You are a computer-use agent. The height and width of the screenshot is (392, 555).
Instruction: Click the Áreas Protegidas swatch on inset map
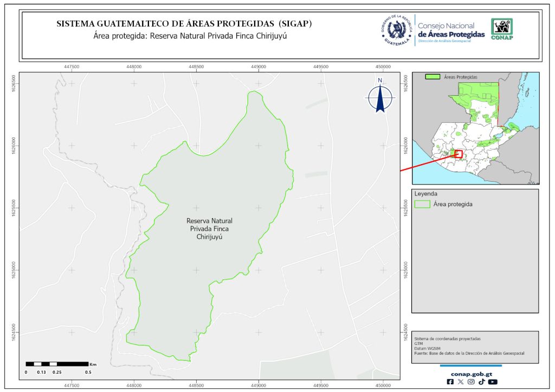[x=432, y=77]
